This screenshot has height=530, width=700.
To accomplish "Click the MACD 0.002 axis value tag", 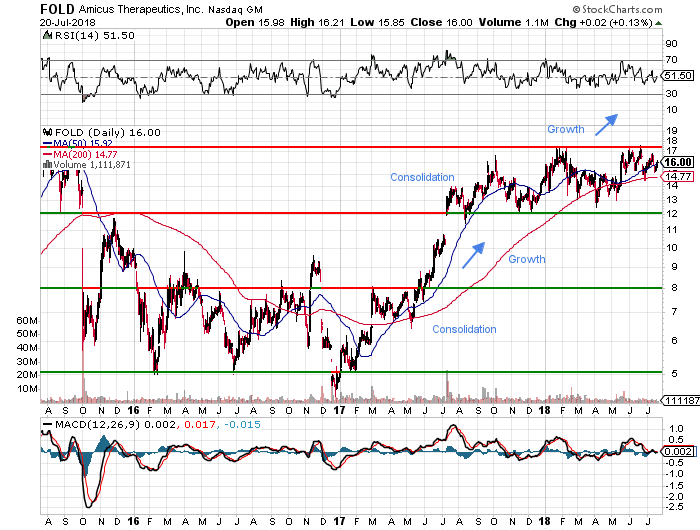I will click(x=679, y=452).
